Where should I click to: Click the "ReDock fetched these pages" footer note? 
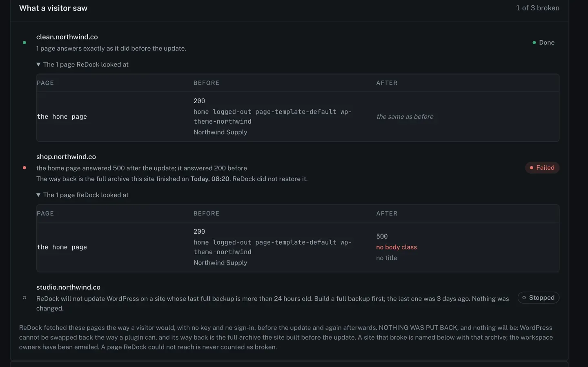pos(286,337)
